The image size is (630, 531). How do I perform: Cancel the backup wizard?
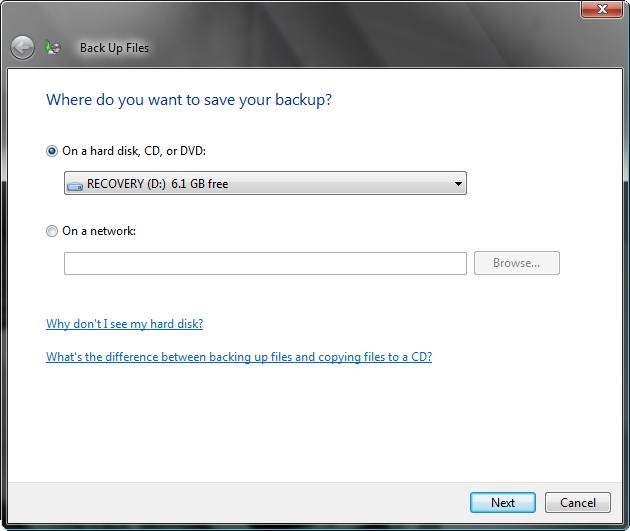578,502
